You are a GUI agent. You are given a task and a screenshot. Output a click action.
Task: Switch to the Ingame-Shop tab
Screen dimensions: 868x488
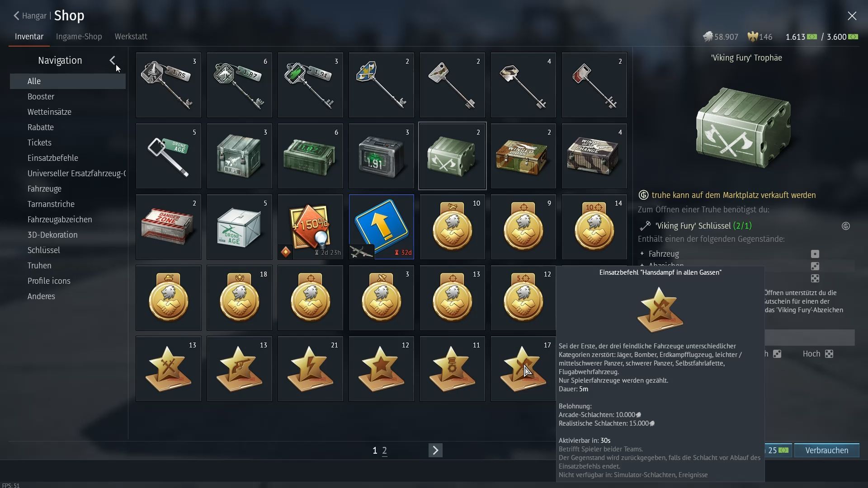click(79, 37)
